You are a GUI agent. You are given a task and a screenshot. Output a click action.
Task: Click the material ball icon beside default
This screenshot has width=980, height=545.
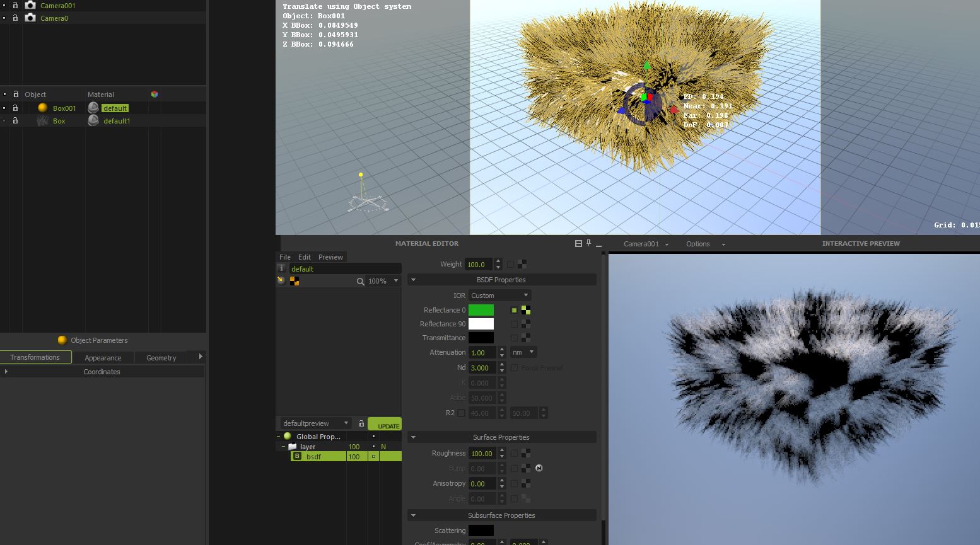point(93,108)
